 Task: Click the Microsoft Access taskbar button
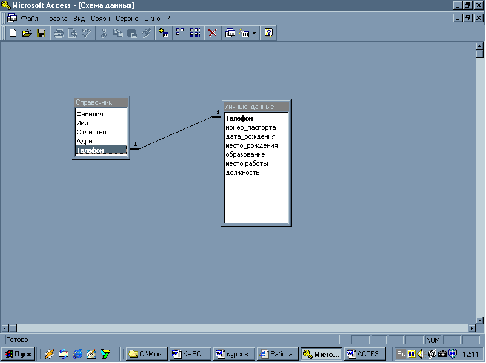pos(322,354)
